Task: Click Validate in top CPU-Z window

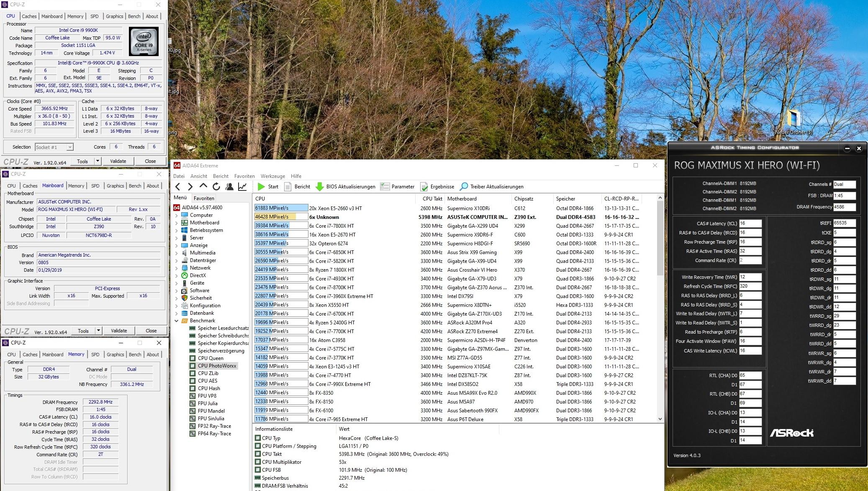Action: tap(118, 161)
